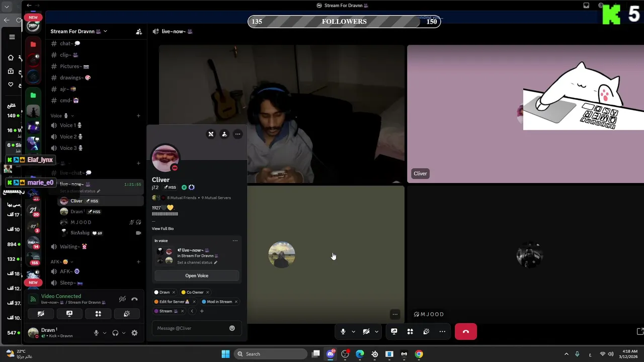Viewport: 644px width, 362px height.
Task: Collapse the AFK~ category
Action: [61, 262]
